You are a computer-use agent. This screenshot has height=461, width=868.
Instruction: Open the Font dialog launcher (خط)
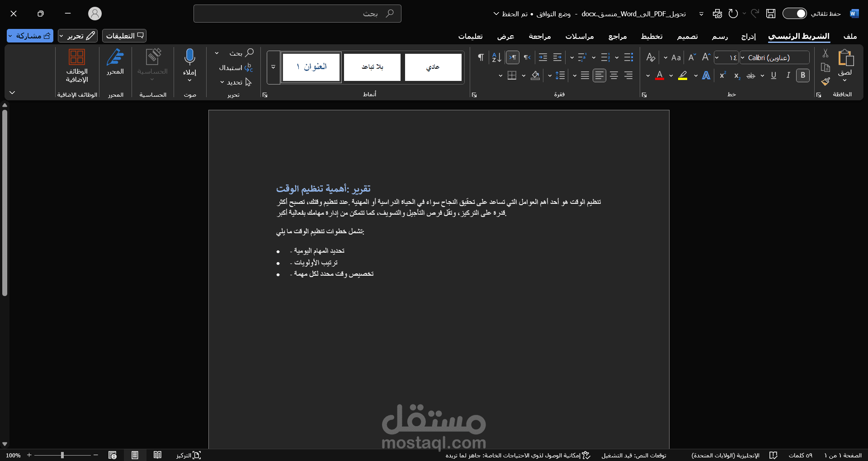point(644,95)
